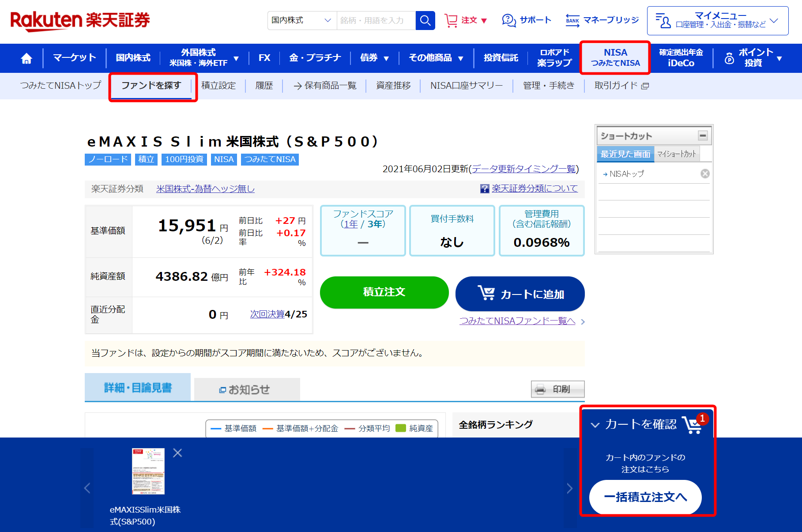The height and width of the screenshot is (532, 802).
Task: Select the ファンドを探す sub-tab
Action: coord(151,85)
